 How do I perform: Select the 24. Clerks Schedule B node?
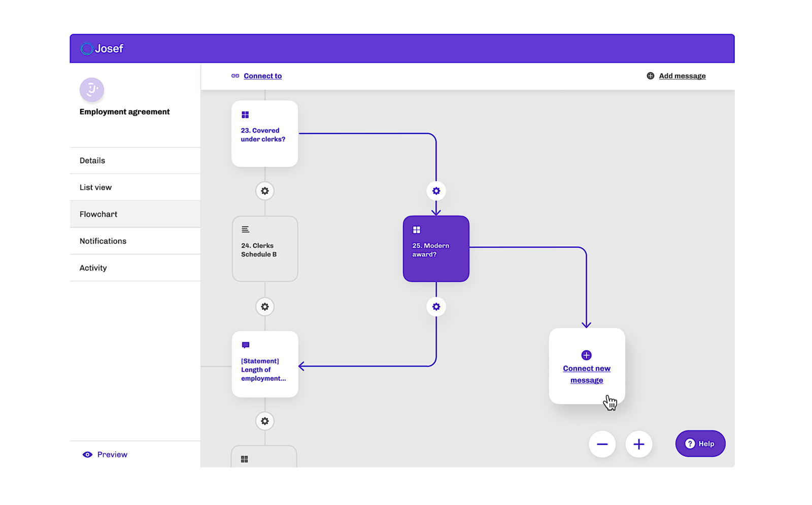(x=265, y=249)
